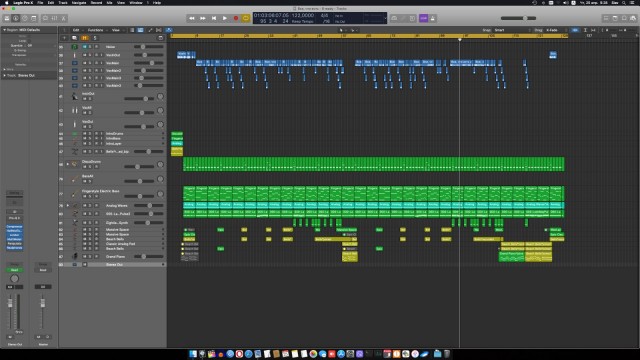Screen dimensions: 640x360
Task: Open the pointer tool menu
Action: (x=342, y=30)
